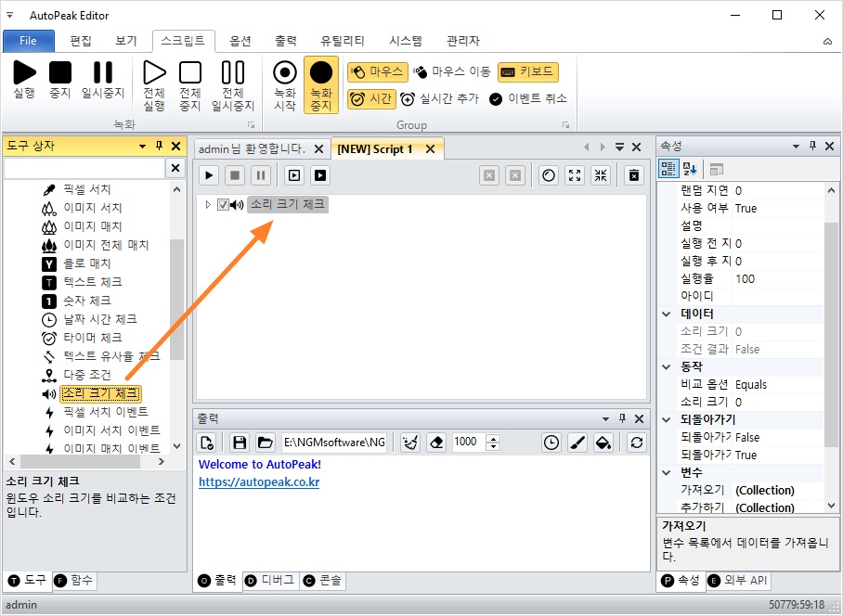Image resolution: width=843 pixels, height=616 pixels.
Task: Switch to 함수 tab in toolbox panel
Action: 74,581
